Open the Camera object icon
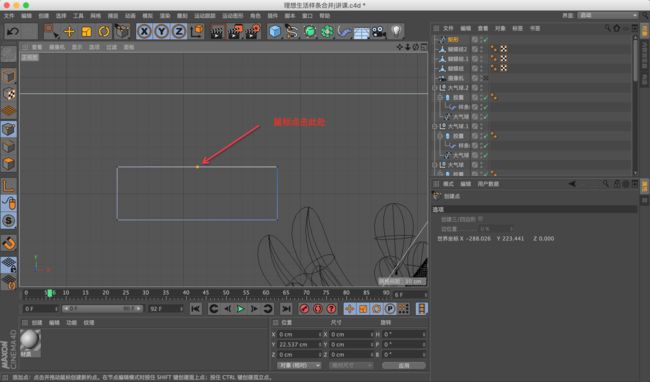This screenshot has width=650, height=382. (378, 31)
